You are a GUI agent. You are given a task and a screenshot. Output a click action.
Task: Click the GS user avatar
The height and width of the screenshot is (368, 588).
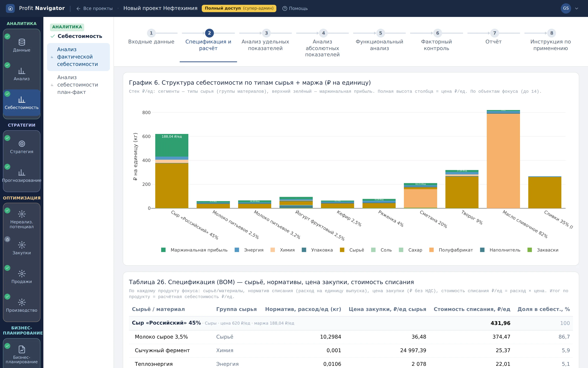[566, 8]
